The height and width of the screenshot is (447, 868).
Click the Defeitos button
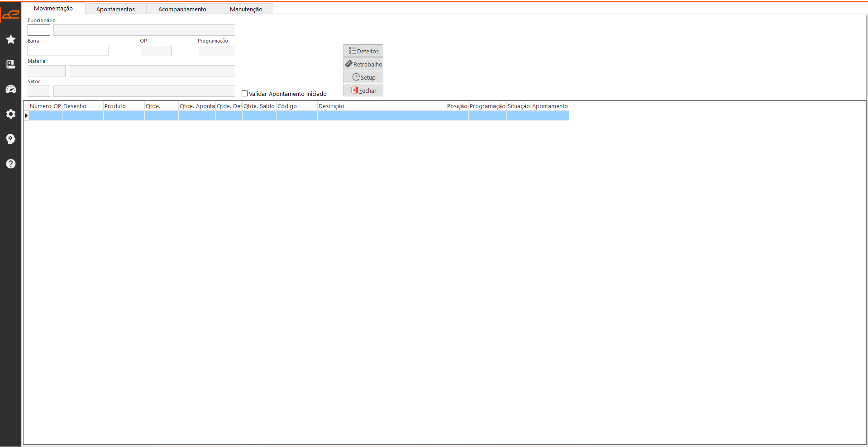(x=363, y=51)
